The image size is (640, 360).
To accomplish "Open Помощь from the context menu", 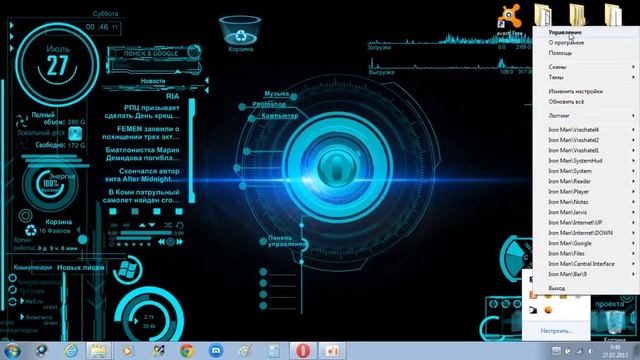I will pos(586,53).
